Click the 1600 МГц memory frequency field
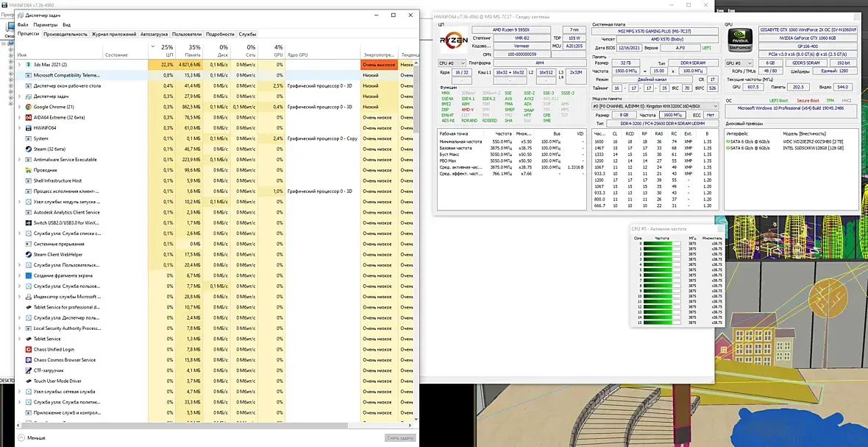 pyautogui.click(x=672, y=115)
